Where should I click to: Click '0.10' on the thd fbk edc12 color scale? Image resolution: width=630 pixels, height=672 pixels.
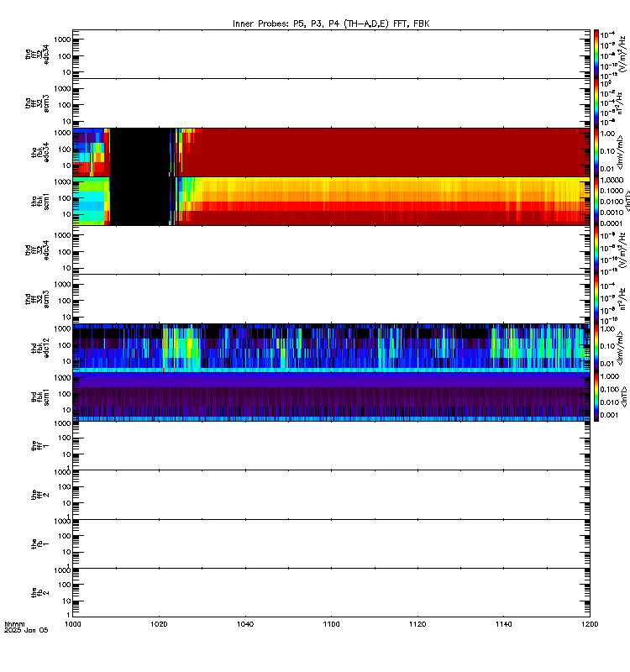coord(607,346)
